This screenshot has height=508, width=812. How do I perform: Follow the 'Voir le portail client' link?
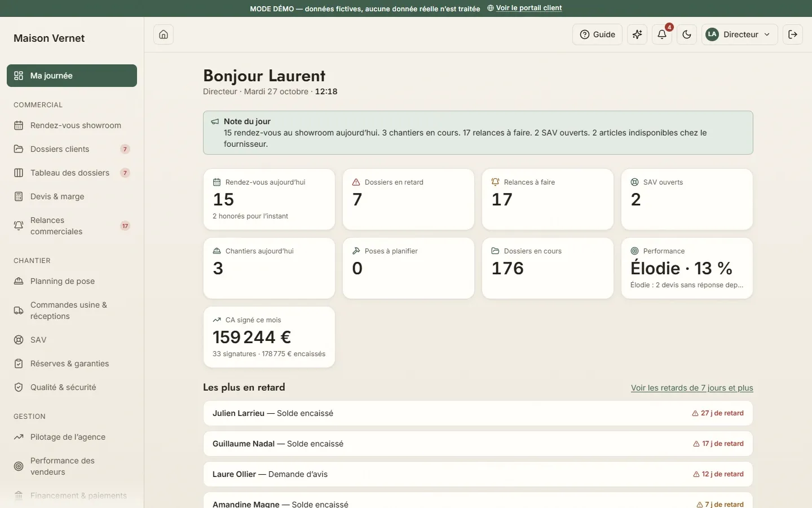524,8
